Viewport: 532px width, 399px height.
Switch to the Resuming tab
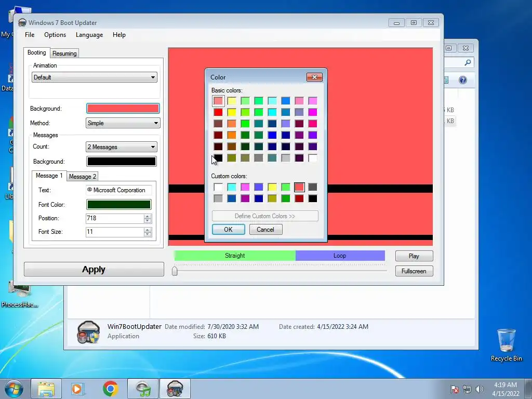click(x=64, y=54)
